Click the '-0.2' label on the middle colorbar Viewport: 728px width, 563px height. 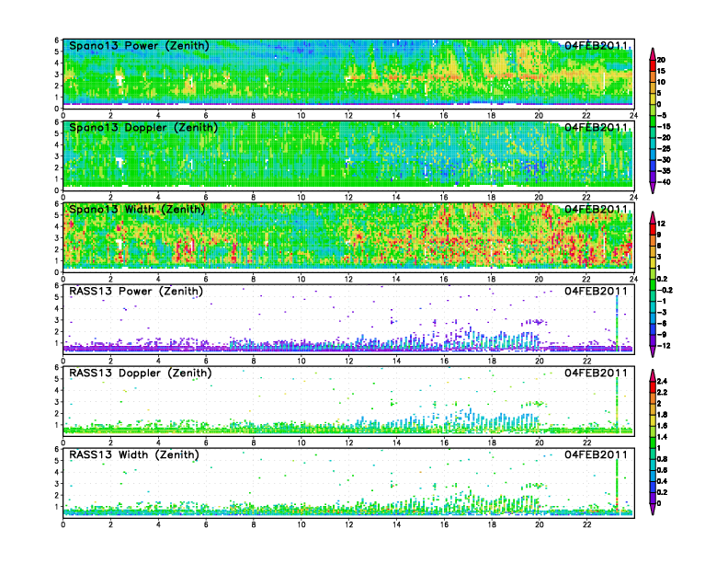[x=665, y=291]
